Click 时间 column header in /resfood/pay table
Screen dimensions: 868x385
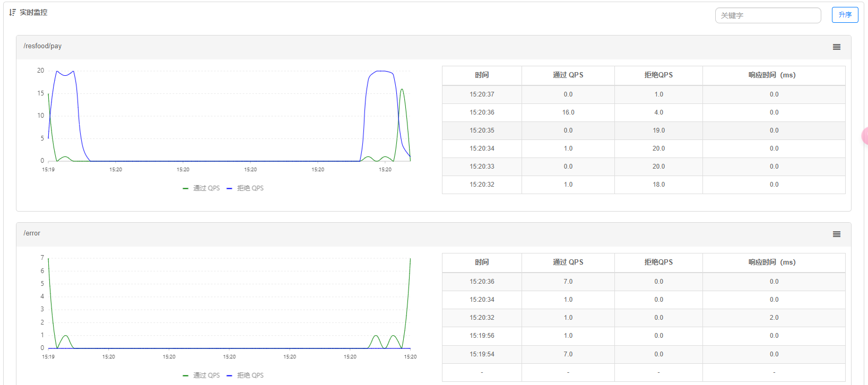coord(482,75)
